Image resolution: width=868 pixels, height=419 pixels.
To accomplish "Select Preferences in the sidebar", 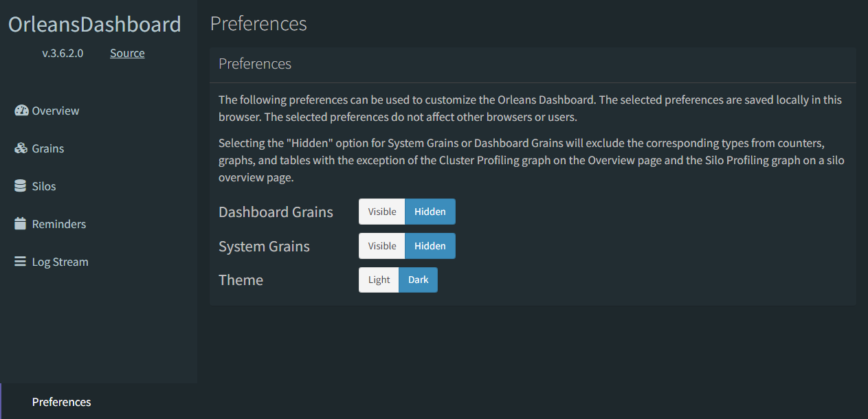I will click(x=98, y=402).
